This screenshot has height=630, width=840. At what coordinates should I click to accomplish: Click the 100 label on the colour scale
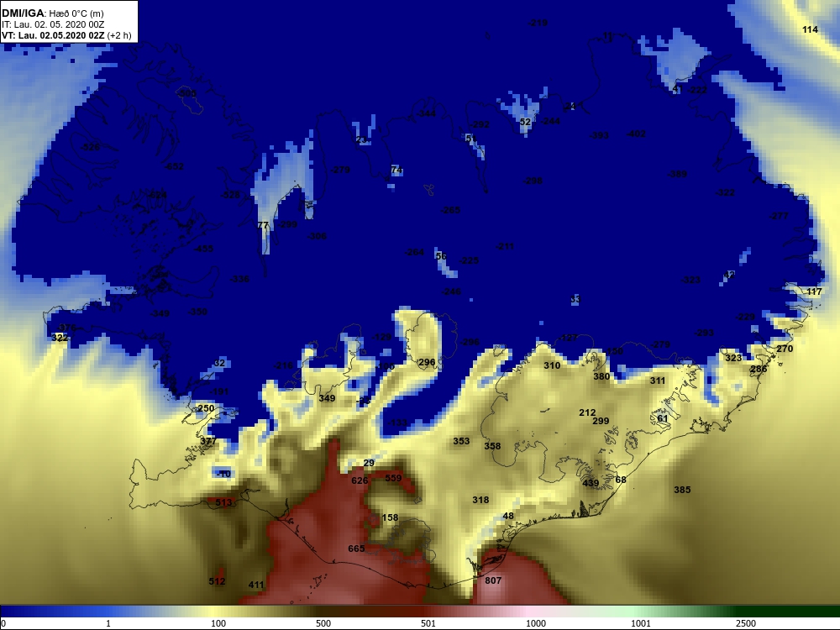pyautogui.click(x=218, y=623)
